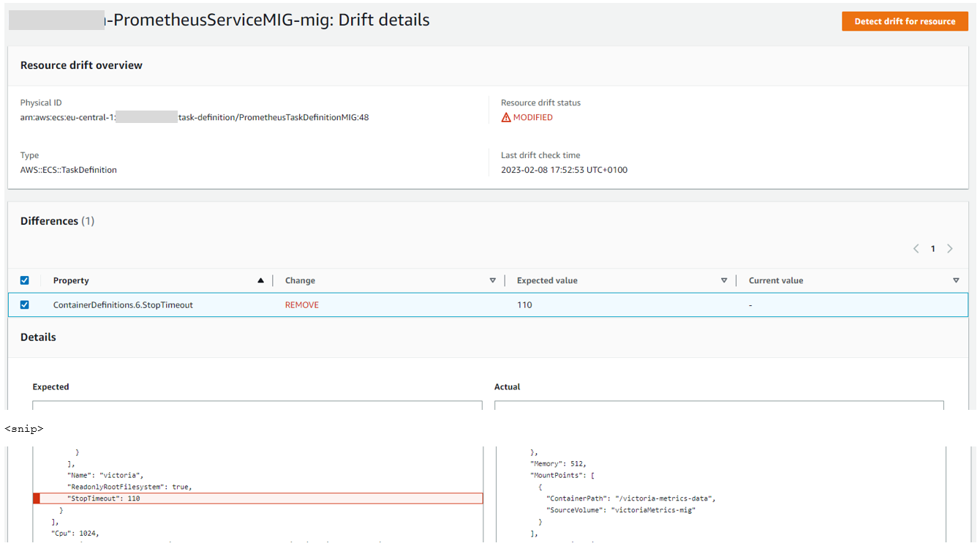Click the sort arrow on Property column

coord(261,280)
